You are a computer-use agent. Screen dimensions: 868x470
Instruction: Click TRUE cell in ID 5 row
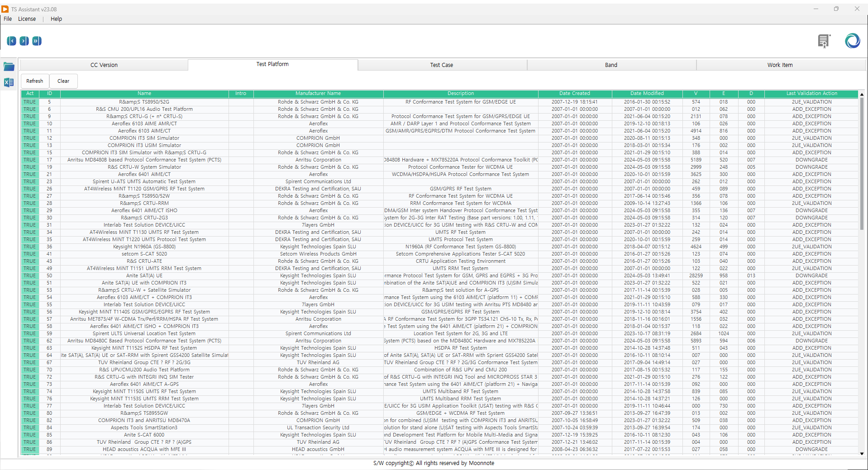click(30, 102)
